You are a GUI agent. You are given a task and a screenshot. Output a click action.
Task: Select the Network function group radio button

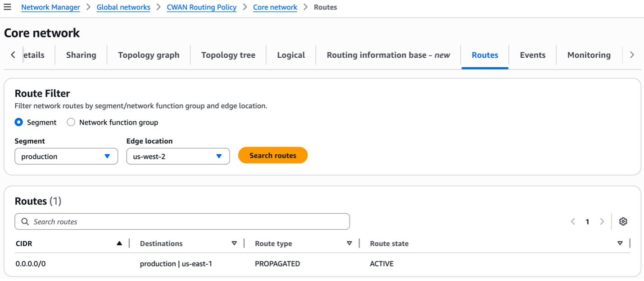71,122
